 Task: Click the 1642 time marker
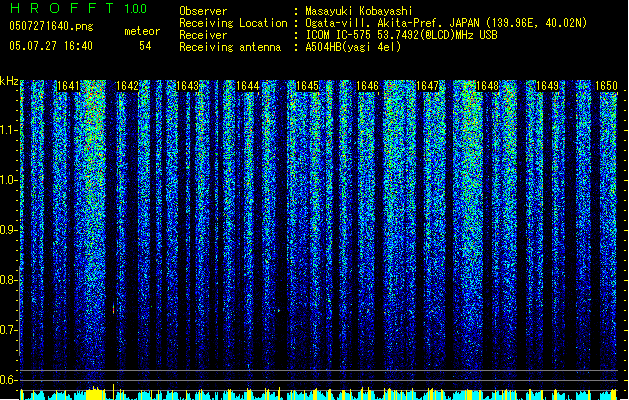pyautogui.click(x=127, y=86)
